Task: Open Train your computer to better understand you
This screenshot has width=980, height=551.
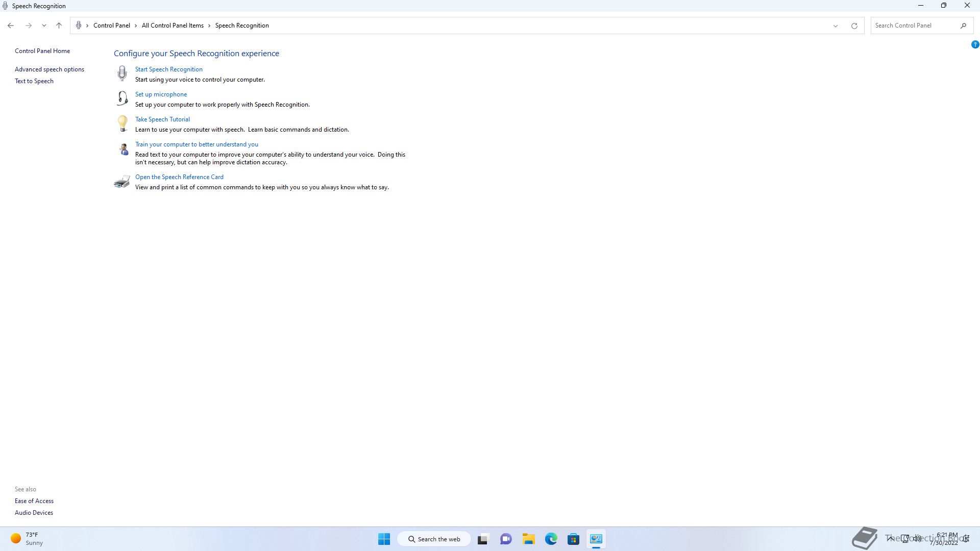Action: (197, 144)
